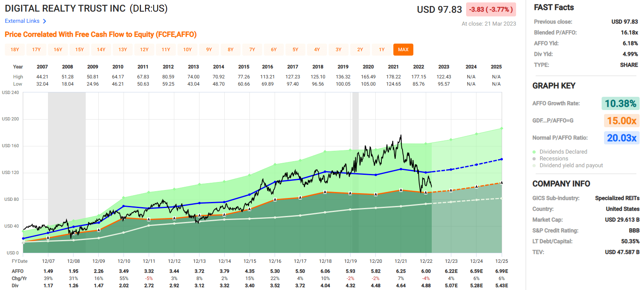Choose the 4Y range button
The height and width of the screenshot is (290, 644).
click(317, 50)
